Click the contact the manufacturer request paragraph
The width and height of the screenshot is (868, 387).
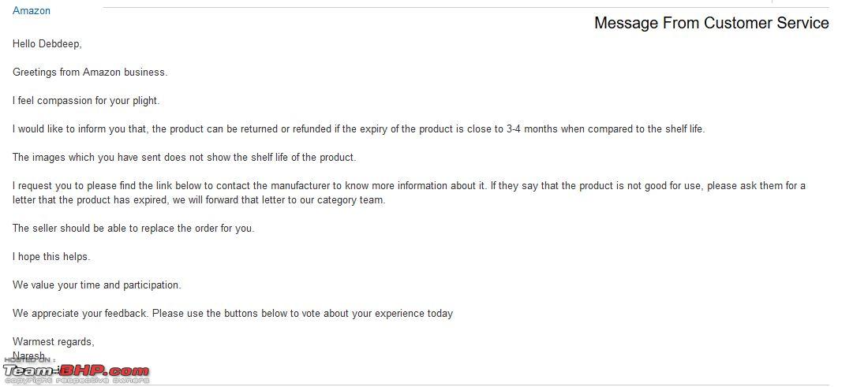point(409,192)
